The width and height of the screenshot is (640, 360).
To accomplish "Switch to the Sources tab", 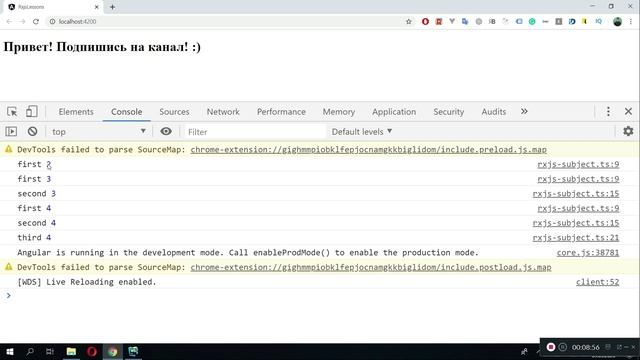I will pos(174,111).
